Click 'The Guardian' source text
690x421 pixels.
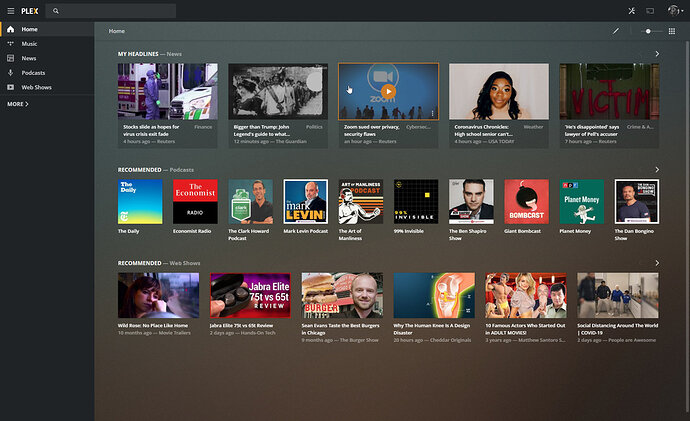click(291, 142)
